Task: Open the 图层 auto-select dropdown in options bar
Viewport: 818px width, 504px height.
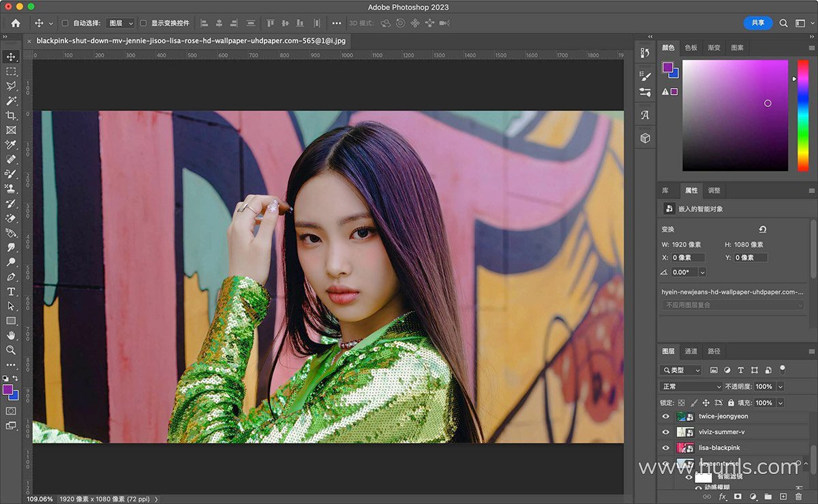Action: (121, 23)
